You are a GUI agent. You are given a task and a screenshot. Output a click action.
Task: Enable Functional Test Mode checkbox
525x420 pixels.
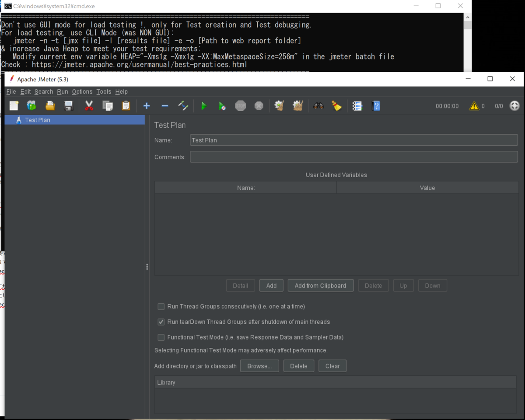pyautogui.click(x=161, y=337)
